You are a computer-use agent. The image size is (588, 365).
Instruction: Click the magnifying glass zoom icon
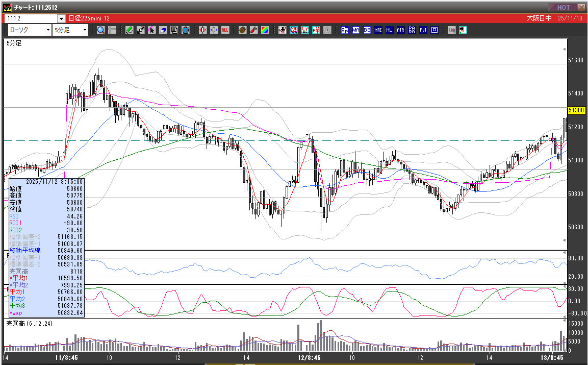[101, 30]
